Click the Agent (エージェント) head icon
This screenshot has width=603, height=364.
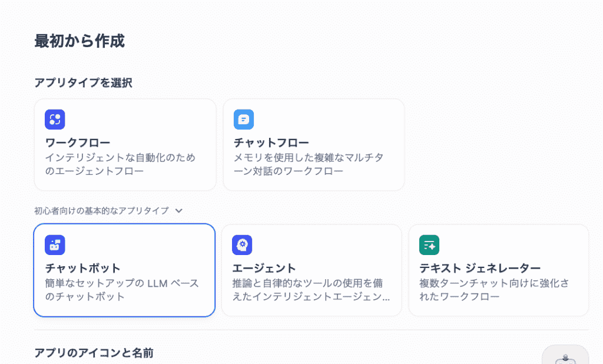pyautogui.click(x=242, y=245)
